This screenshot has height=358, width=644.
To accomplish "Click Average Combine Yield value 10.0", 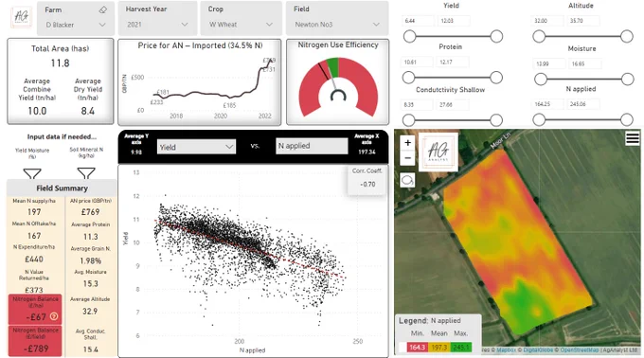I will pos(37,111).
